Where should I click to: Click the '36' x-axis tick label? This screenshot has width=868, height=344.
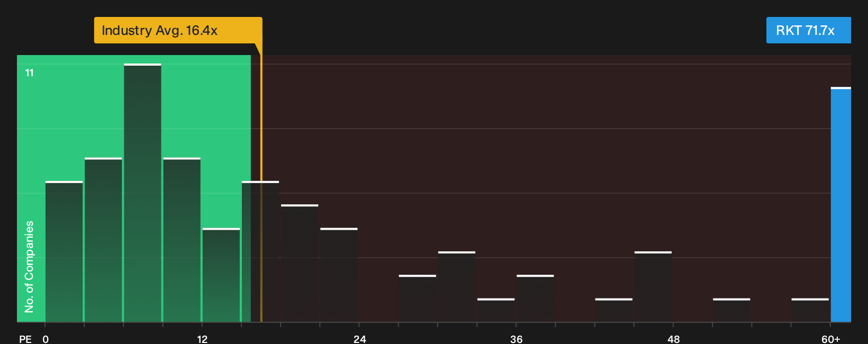tap(517, 339)
